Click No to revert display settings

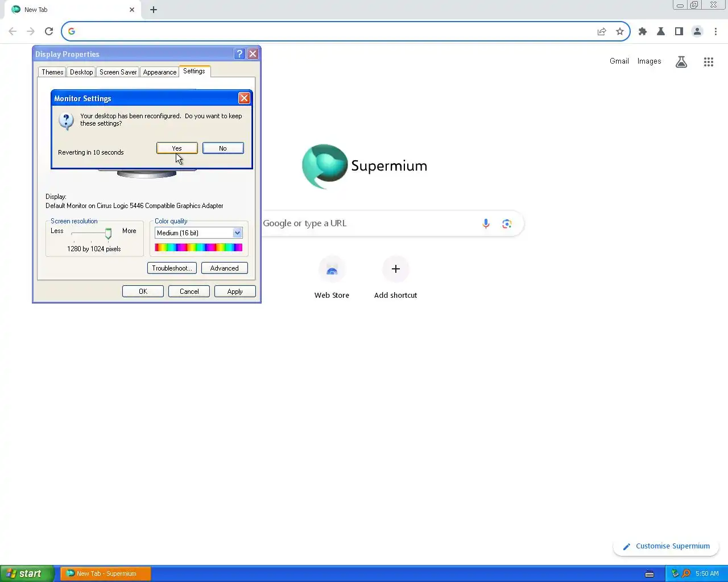223,148
